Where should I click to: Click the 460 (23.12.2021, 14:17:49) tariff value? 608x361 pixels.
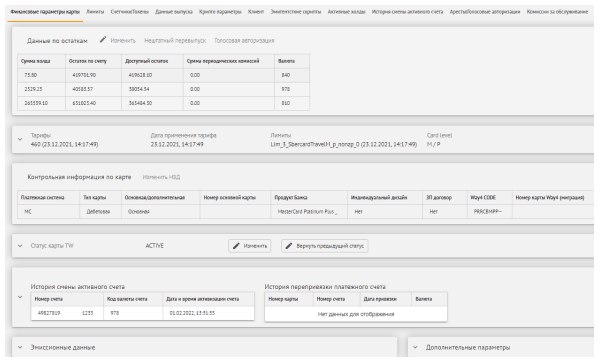point(64,144)
